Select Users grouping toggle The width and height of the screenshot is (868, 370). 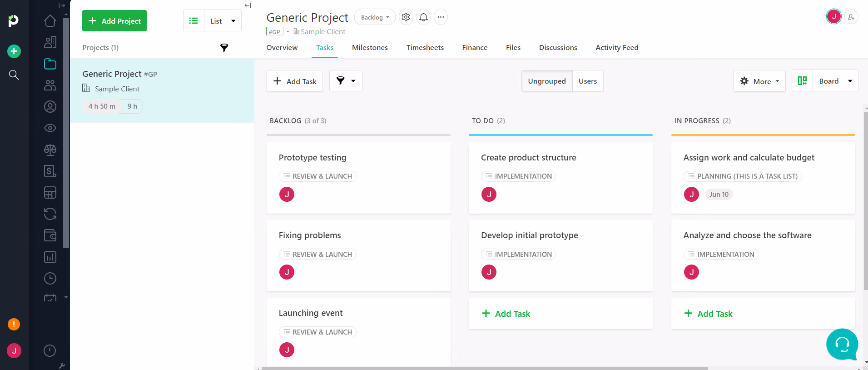(x=588, y=81)
